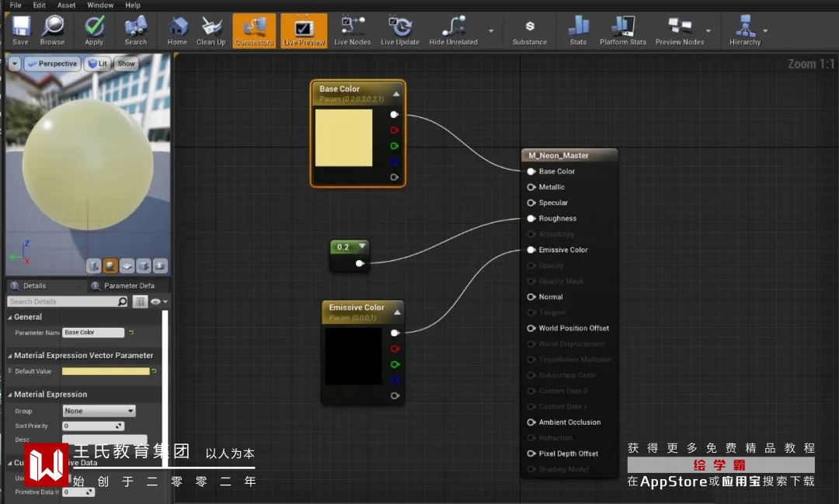The image size is (839, 504).
Task: Open Details view options eye dropdown
Action: (159, 302)
